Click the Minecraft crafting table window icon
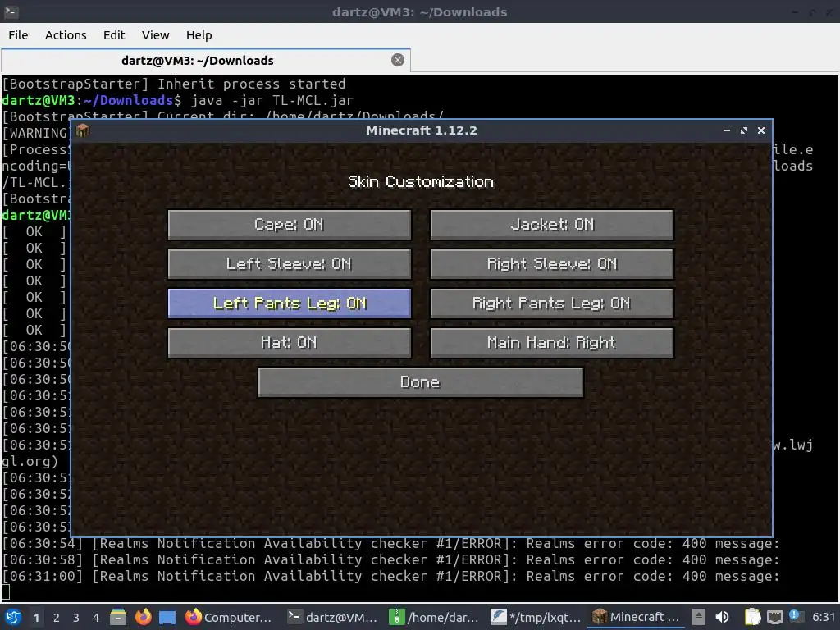Image resolution: width=840 pixels, height=630 pixels. pyautogui.click(x=83, y=130)
